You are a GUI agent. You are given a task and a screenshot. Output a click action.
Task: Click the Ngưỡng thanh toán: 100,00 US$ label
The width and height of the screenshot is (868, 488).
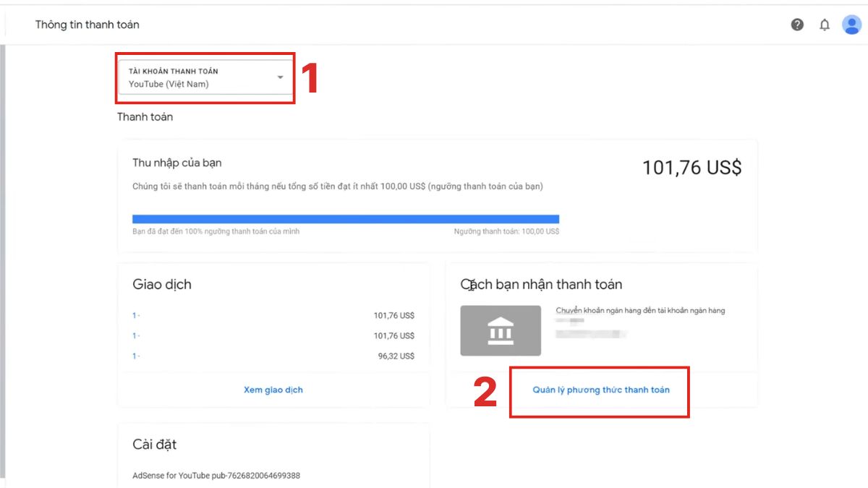pos(506,231)
